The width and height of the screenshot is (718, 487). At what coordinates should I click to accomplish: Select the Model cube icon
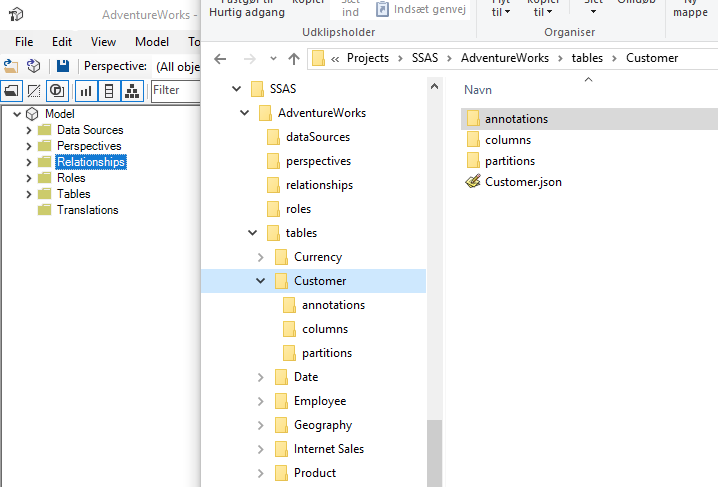point(32,114)
